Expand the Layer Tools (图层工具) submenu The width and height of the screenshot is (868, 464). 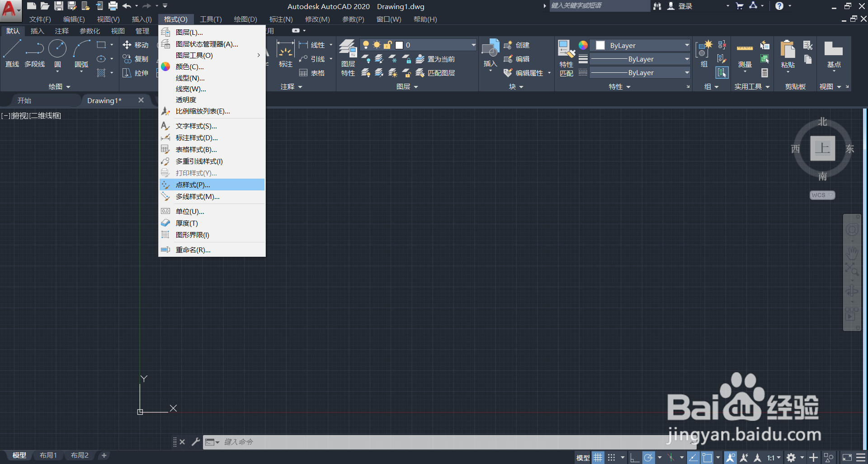pos(212,55)
